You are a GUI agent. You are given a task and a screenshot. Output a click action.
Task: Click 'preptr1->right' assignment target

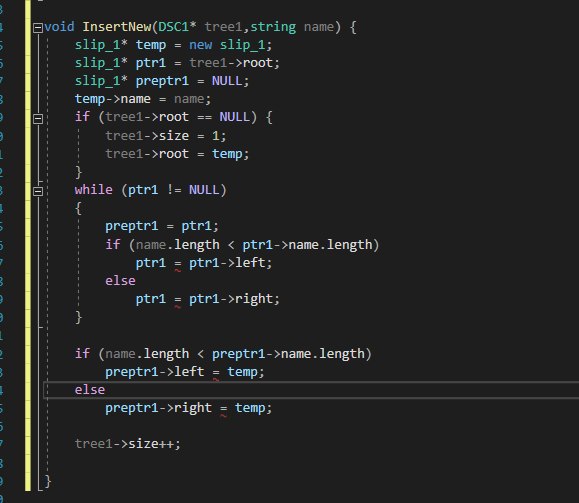158,408
